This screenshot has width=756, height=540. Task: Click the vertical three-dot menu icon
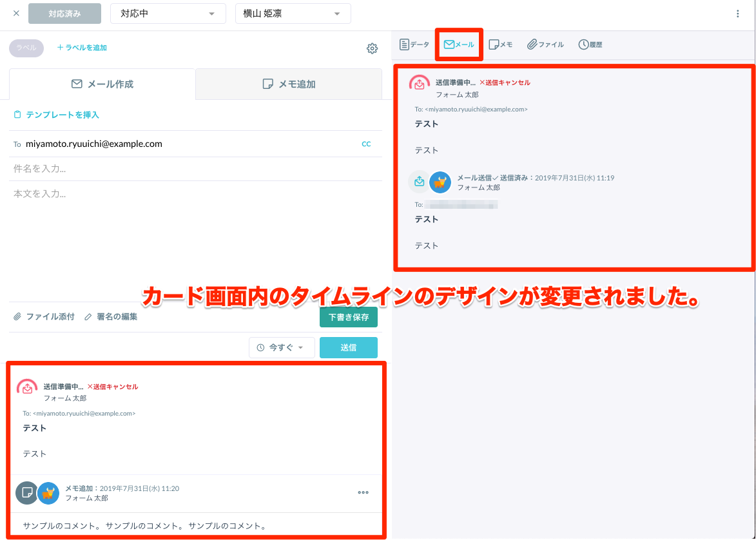738,14
